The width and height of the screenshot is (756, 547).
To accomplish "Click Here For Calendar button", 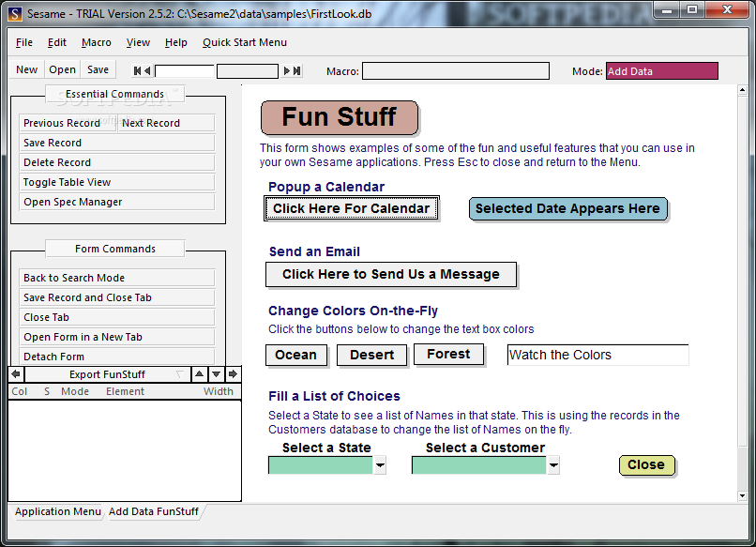I will (352, 208).
